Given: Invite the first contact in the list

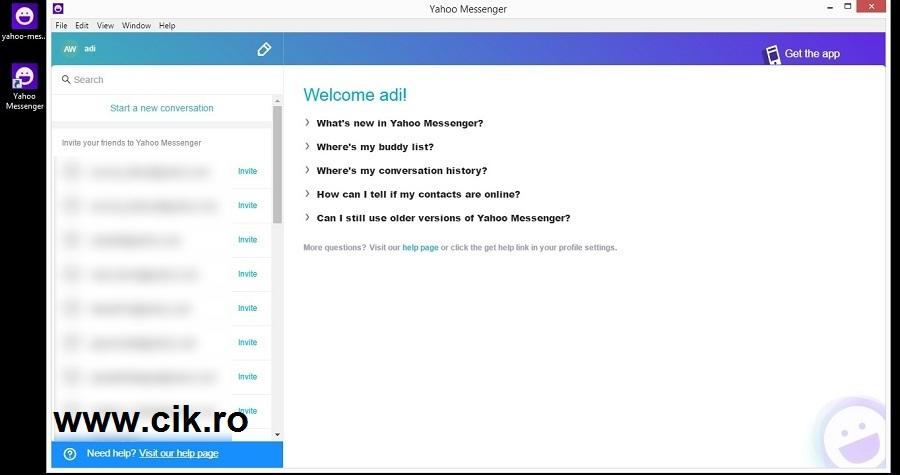Looking at the screenshot, I should click(247, 171).
